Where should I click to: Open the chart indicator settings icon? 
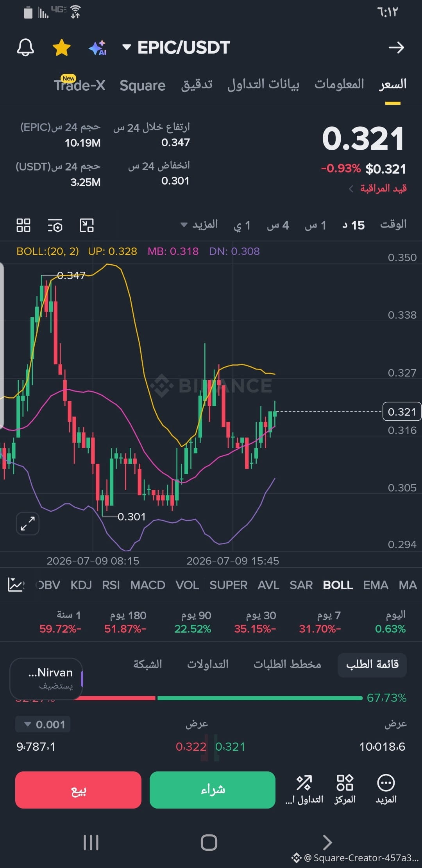coord(55,226)
